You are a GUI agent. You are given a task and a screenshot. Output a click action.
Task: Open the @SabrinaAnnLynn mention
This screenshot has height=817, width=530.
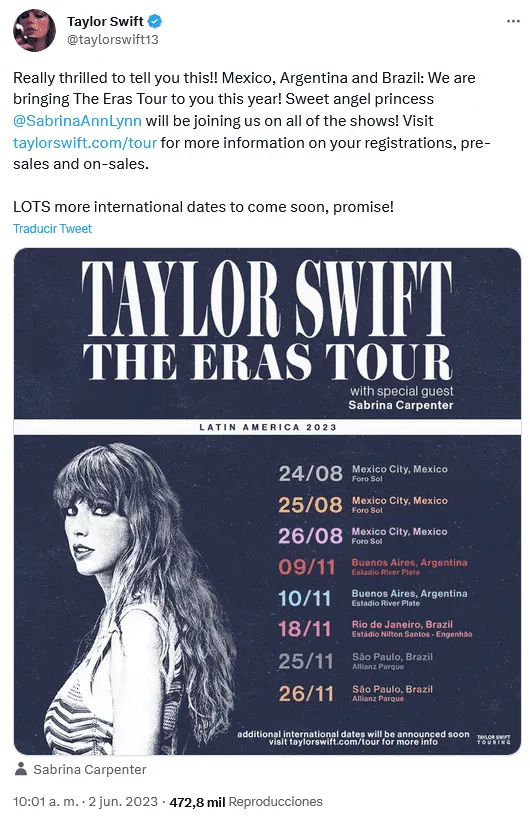click(x=77, y=121)
